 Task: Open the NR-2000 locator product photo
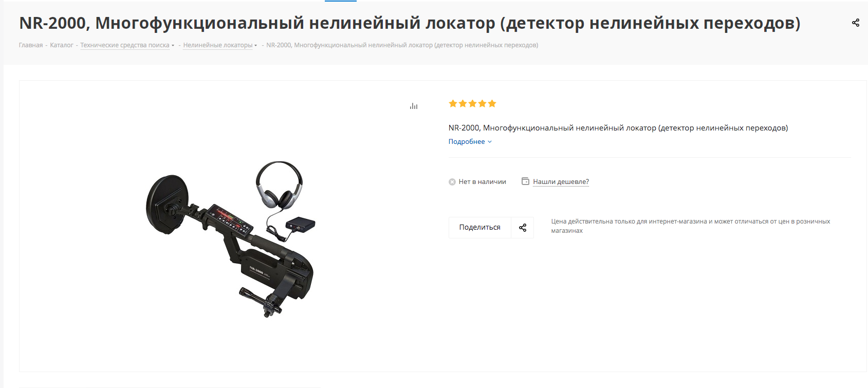tap(230, 239)
